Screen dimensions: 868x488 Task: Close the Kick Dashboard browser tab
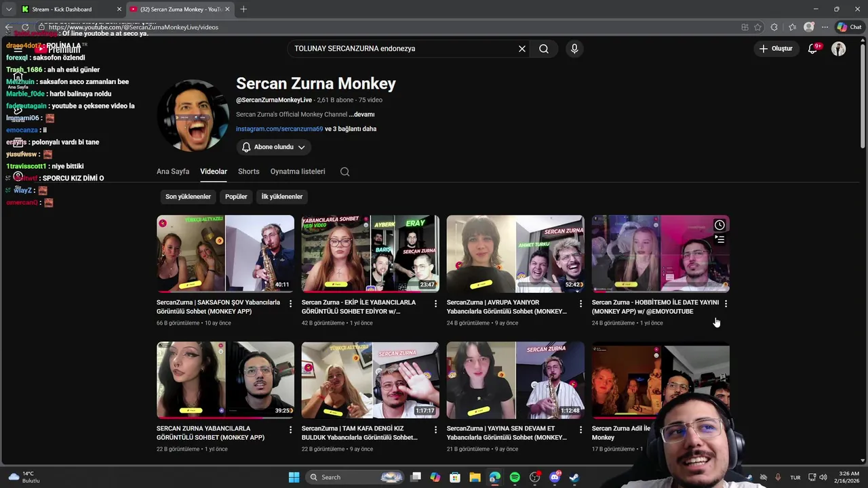(x=119, y=9)
